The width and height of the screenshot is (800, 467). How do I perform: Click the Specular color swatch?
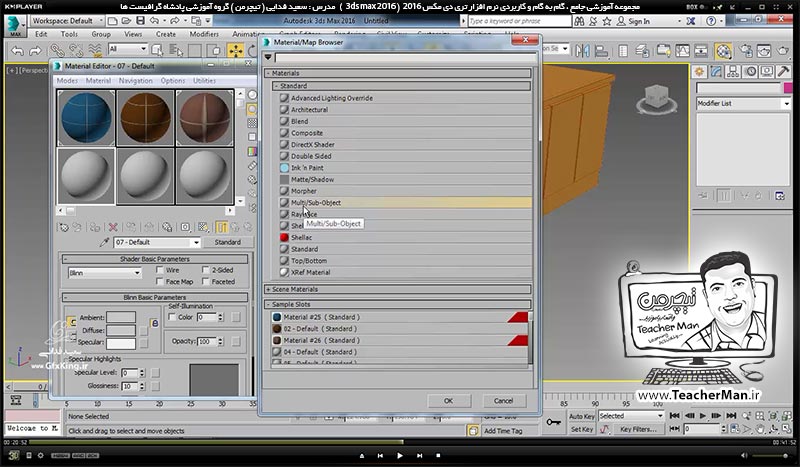[121, 343]
